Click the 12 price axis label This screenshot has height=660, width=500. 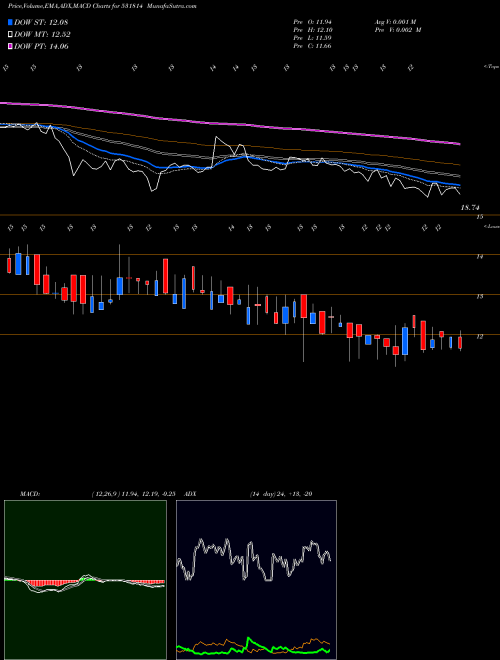tap(479, 336)
